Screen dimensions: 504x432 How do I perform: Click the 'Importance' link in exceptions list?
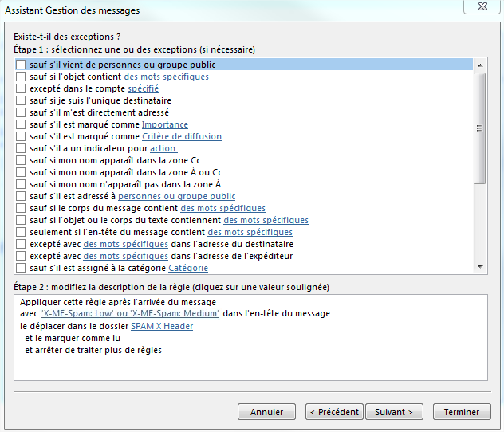point(164,124)
